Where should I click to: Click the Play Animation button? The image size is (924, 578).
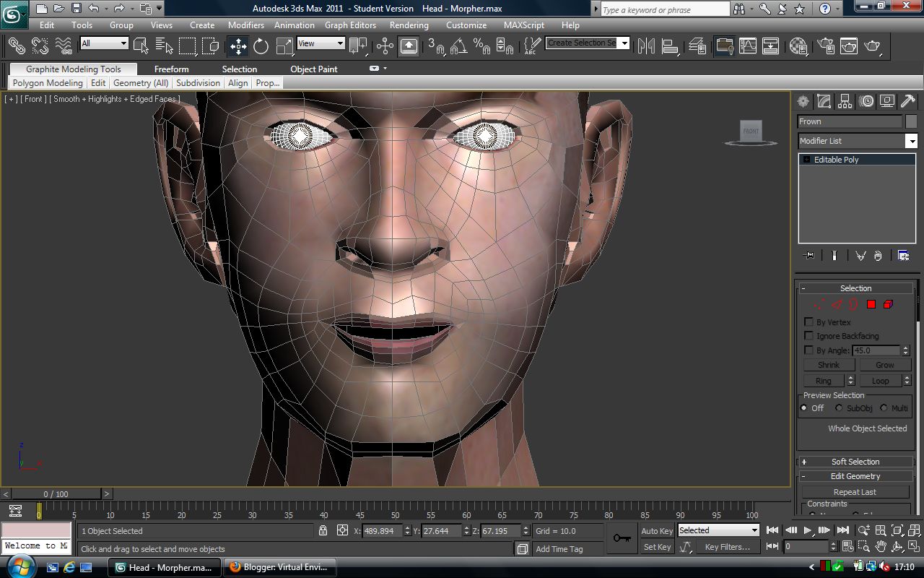(x=808, y=531)
